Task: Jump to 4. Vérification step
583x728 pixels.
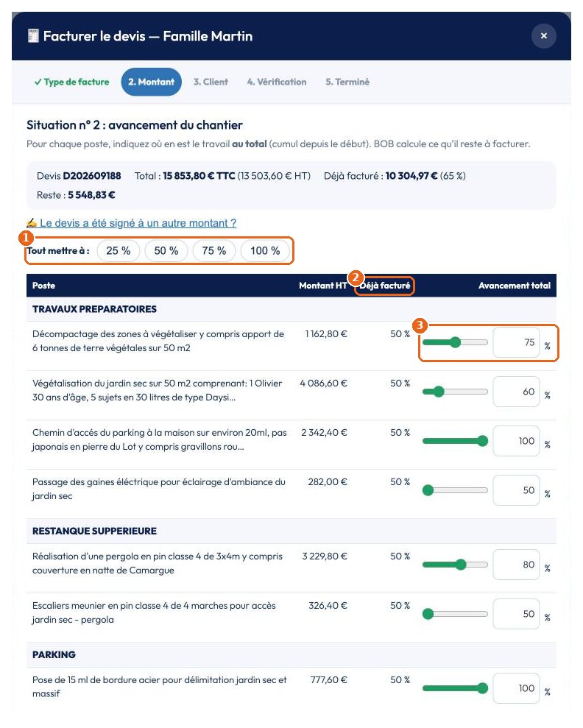Action: click(x=277, y=82)
